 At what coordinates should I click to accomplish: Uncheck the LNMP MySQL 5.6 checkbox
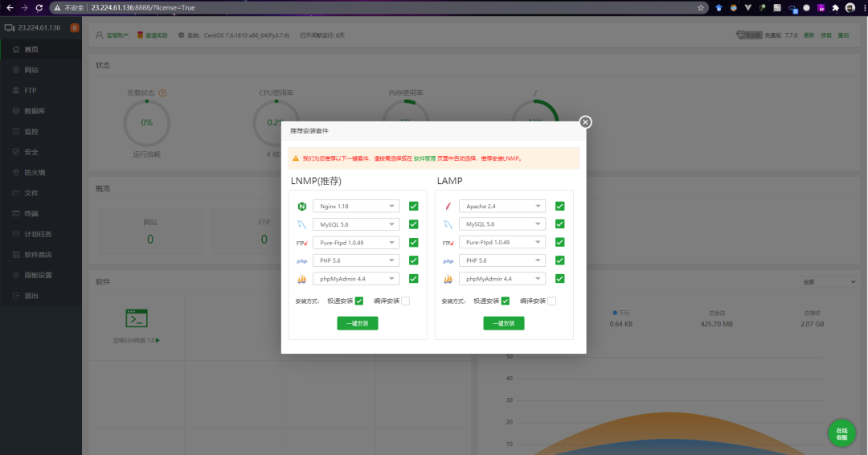tap(414, 224)
